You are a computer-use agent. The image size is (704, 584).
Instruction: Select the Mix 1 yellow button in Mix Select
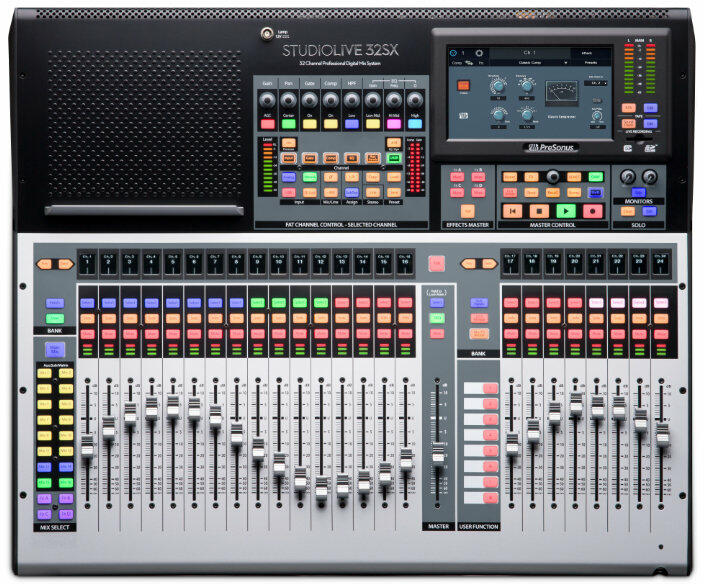pyautogui.click(x=44, y=373)
